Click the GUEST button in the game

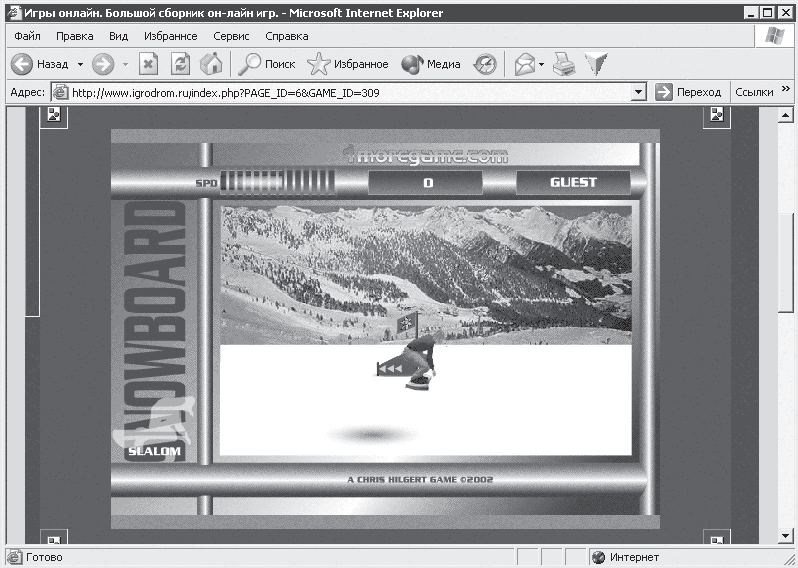pos(573,183)
